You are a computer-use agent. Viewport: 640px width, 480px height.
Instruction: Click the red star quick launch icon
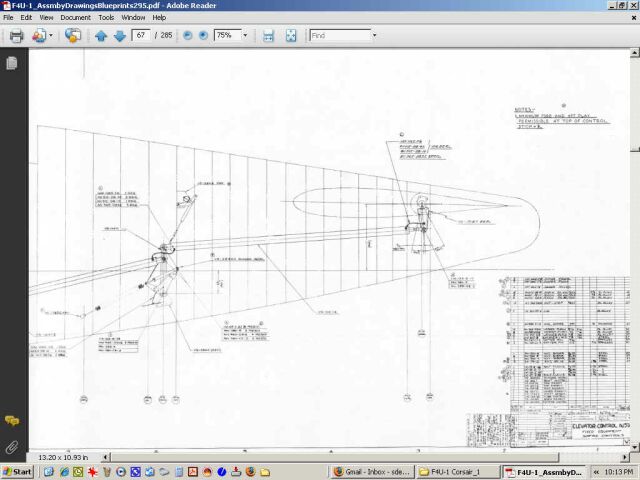(x=93, y=472)
